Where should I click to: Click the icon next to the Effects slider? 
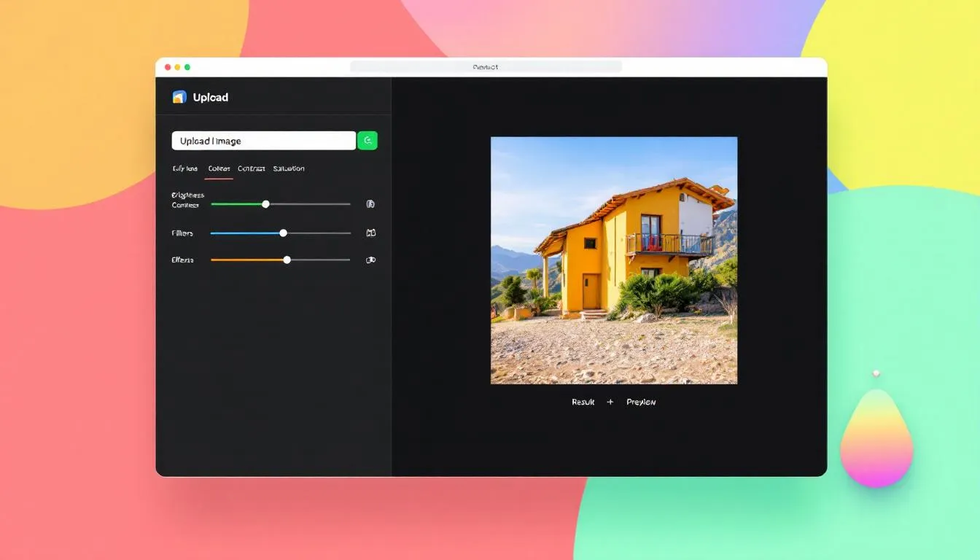point(370,260)
